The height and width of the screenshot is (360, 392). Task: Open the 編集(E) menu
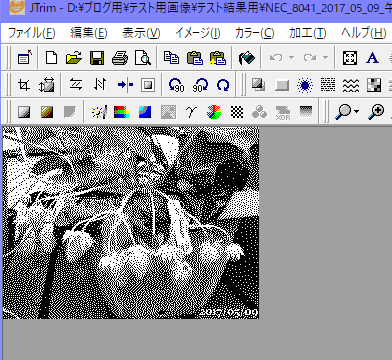89,33
